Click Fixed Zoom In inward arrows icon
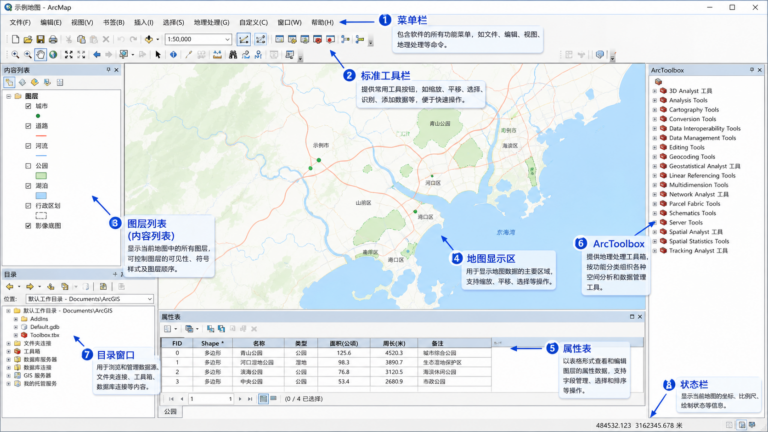 click(69, 55)
